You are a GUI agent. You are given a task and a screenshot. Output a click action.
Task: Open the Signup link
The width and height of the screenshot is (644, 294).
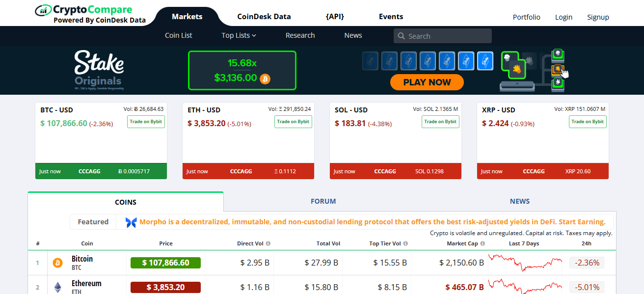tap(598, 17)
